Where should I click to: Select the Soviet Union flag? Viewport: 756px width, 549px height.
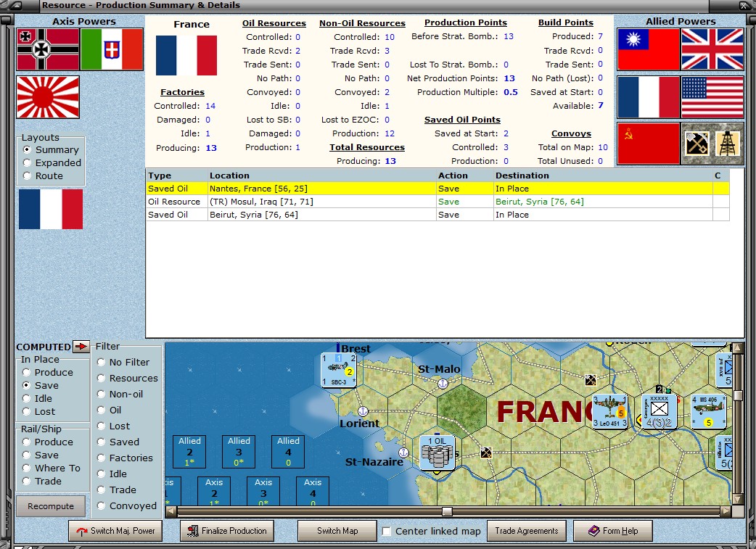[649, 144]
